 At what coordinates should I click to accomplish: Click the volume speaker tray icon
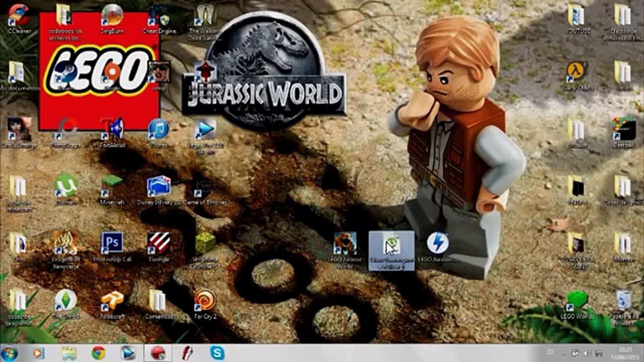click(x=586, y=353)
